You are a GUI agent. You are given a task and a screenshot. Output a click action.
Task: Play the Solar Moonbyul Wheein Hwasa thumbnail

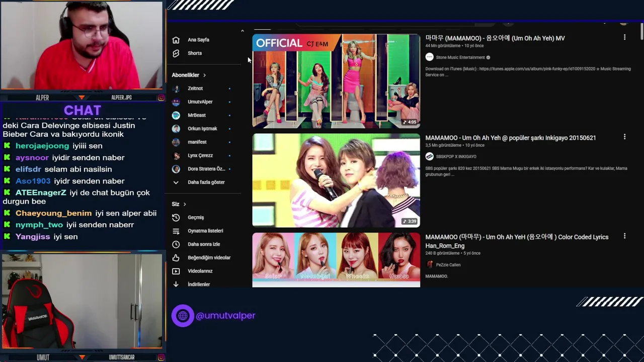click(x=336, y=260)
